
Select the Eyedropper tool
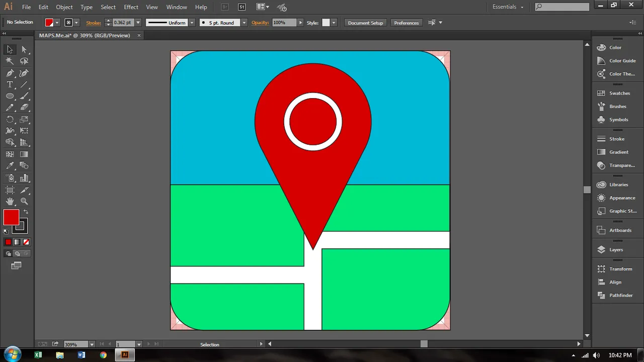point(10,166)
